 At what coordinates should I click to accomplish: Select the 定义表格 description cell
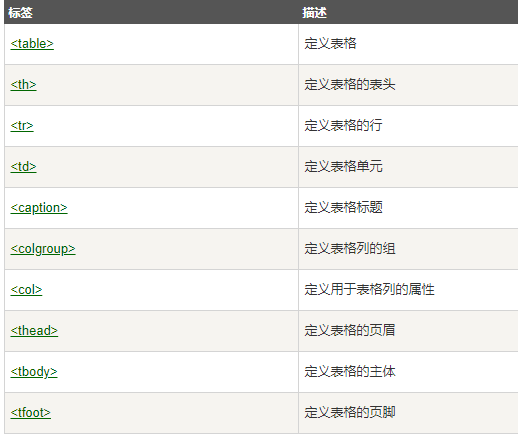[x=408, y=44]
